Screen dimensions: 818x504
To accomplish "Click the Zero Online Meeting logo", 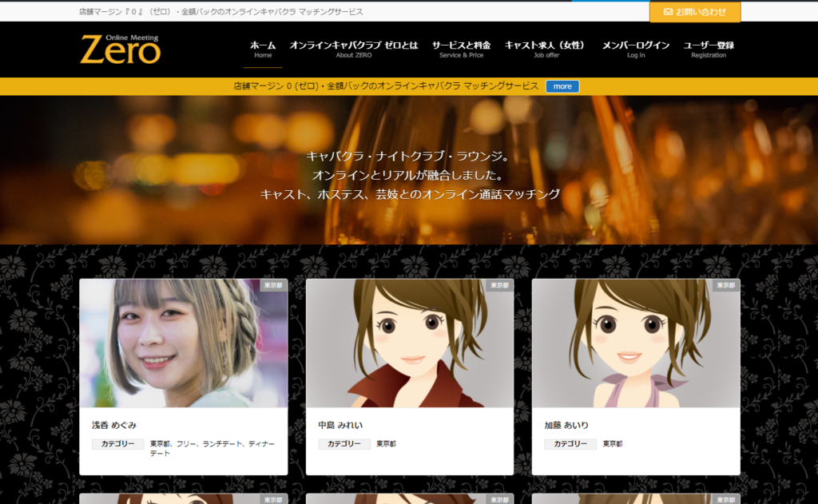I will (120, 49).
